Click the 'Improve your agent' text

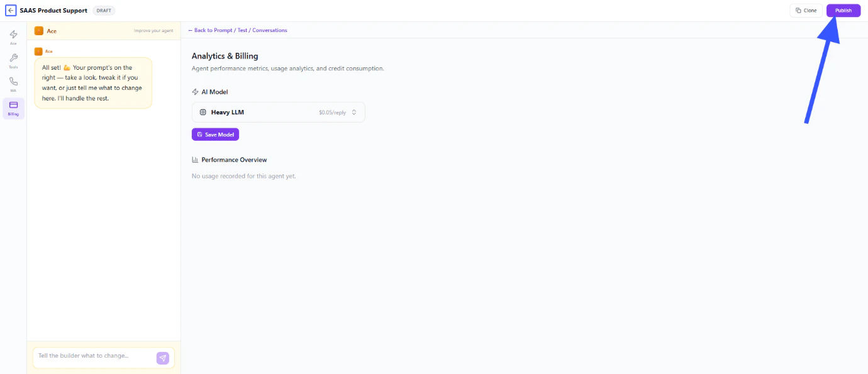153,31
